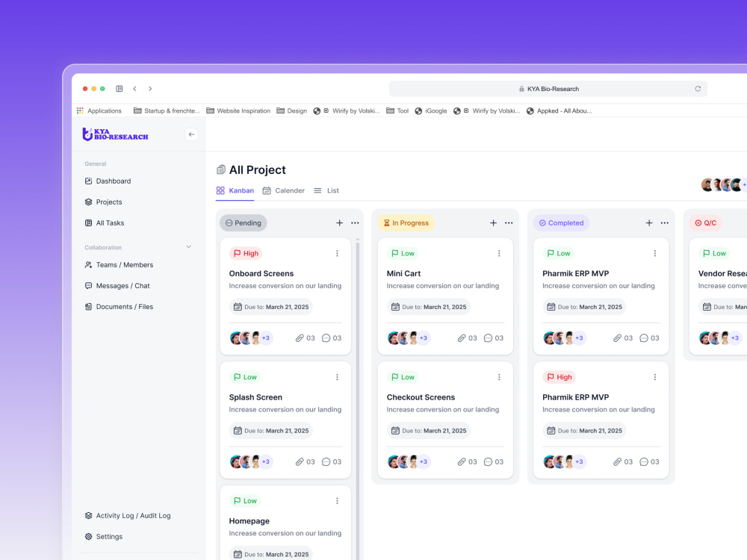Open Low priority Pharmik ERP MVP card options

[654, 253]
